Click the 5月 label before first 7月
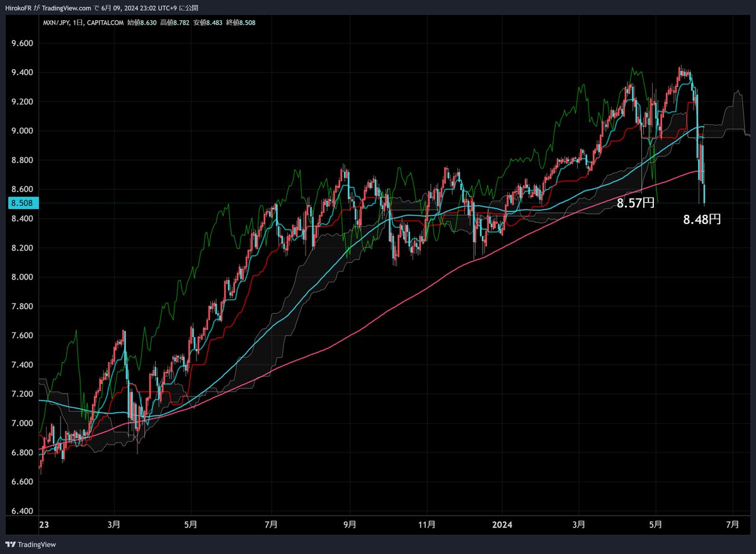Screen dimensions: 756x554 tap(192, 524)
